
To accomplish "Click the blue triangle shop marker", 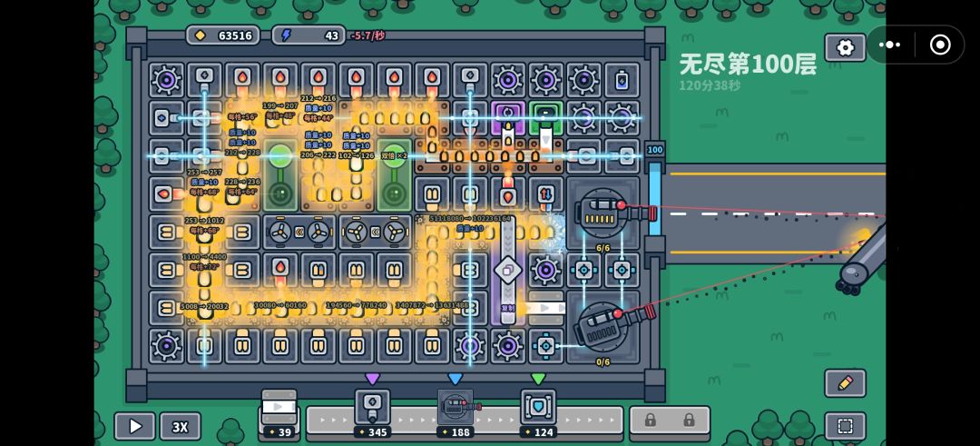I will coord(456,379).
